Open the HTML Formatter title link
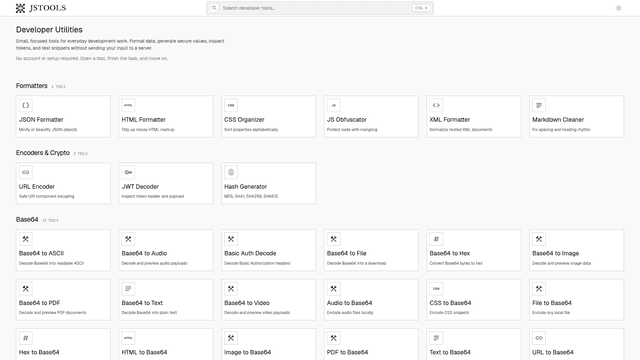This screenshot has height=360, width=640. [x=144, y=120]
